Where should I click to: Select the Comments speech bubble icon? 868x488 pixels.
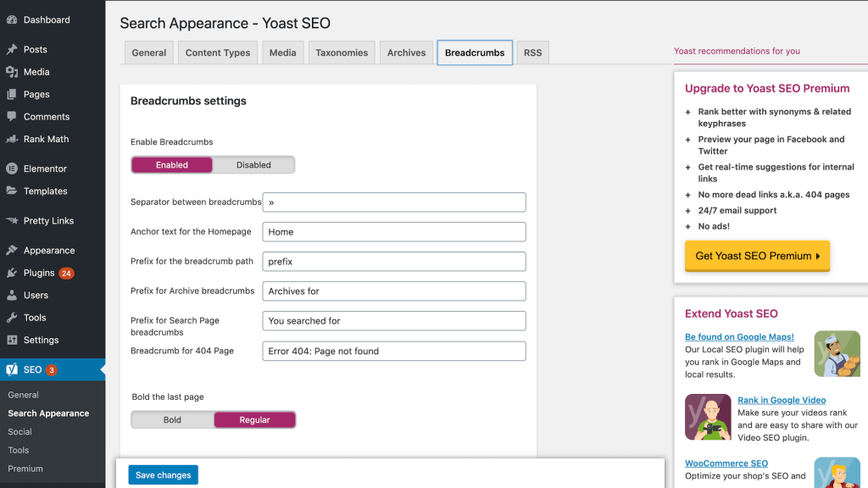[12, 117]
